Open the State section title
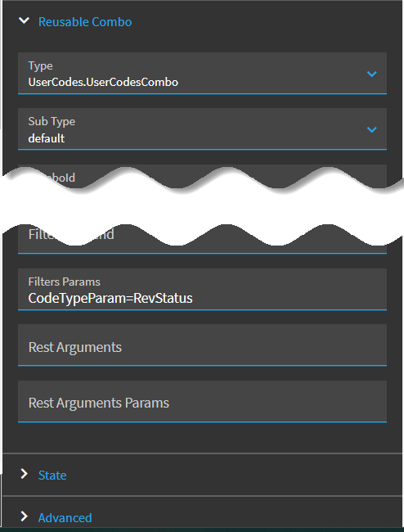 52,475
